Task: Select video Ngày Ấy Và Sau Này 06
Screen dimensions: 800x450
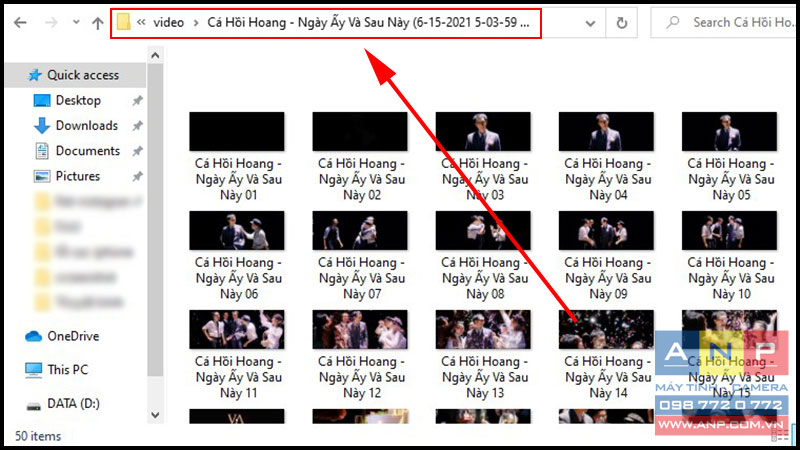Action: [x=237, y=256]
